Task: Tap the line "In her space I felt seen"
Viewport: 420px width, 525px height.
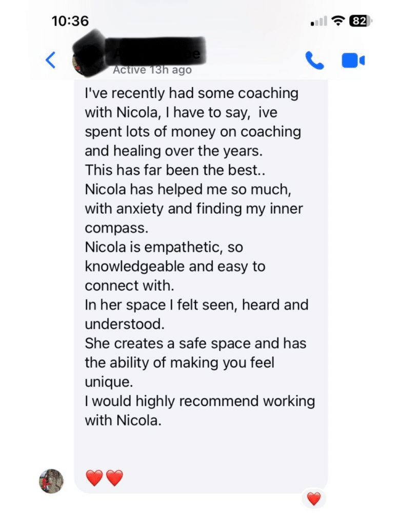Action: (x=196, y=305)
